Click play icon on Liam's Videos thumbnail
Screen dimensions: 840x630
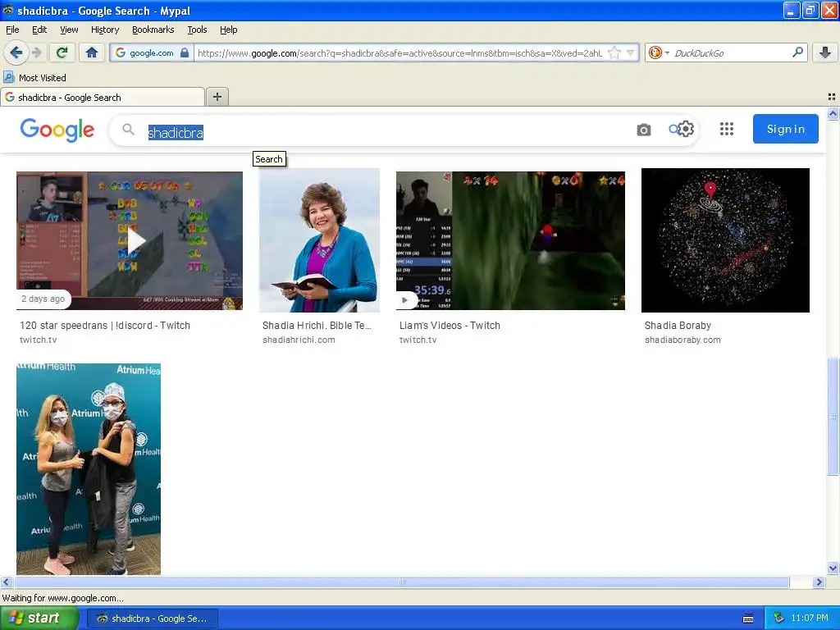pos(405,300)
